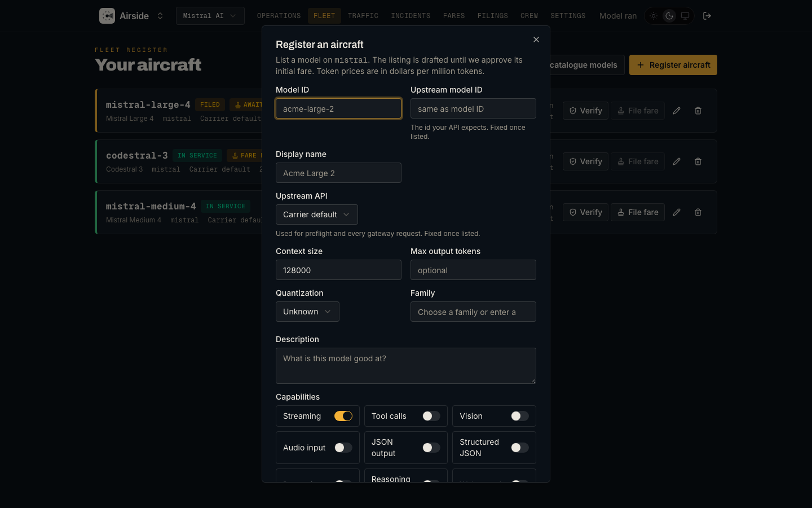Delete mistral-large-4 with trash icon
Image resolution: width=812 pixels, height=508 pixels.
pyautogui.click(x=698, y=111)
